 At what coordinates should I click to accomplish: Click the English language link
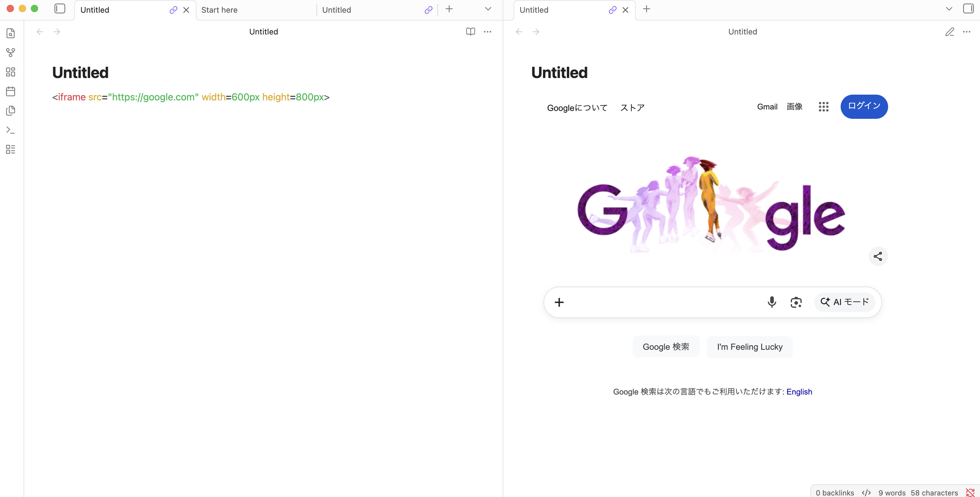[799, 391]
